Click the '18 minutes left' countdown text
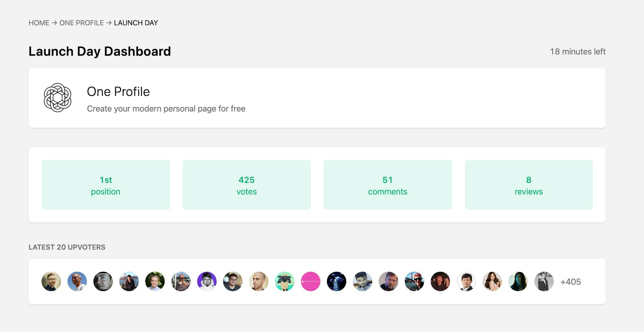 click(x=577, y=51)
